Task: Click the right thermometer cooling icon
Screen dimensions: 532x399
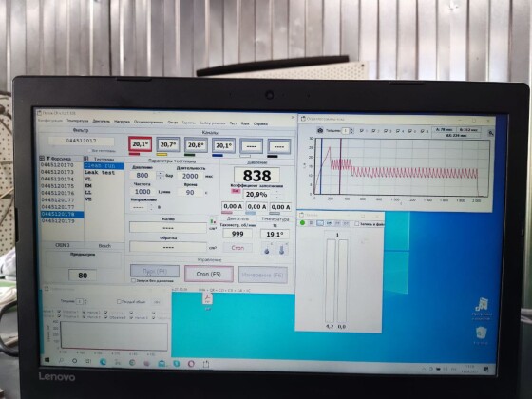Action: (x=282, y=250)
